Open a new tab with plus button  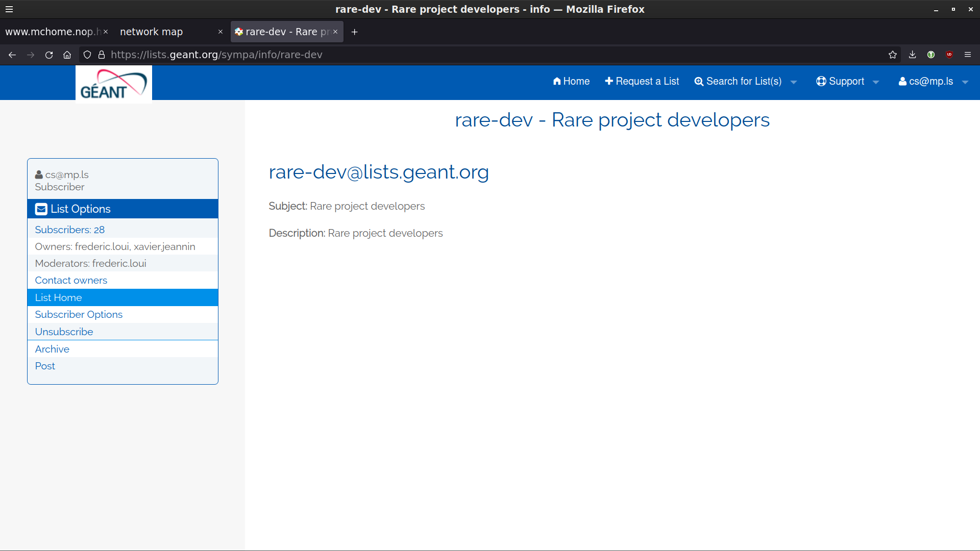pyautogui.click(x=354, y=32)
